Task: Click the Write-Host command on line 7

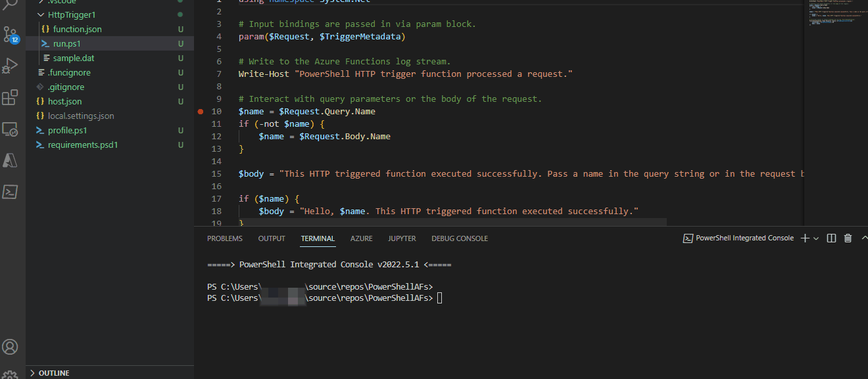Action: pos(264,74)
